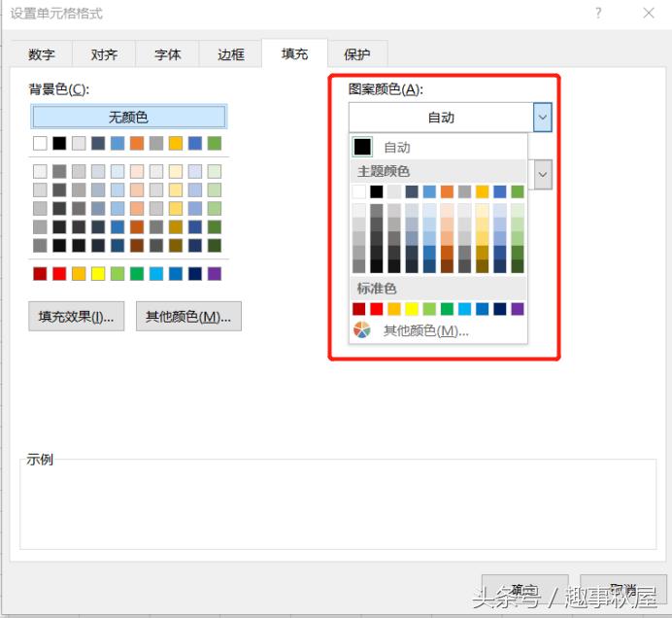
Task: Choose white under 主题颜色 in dropdown
Action: point(358,191)
